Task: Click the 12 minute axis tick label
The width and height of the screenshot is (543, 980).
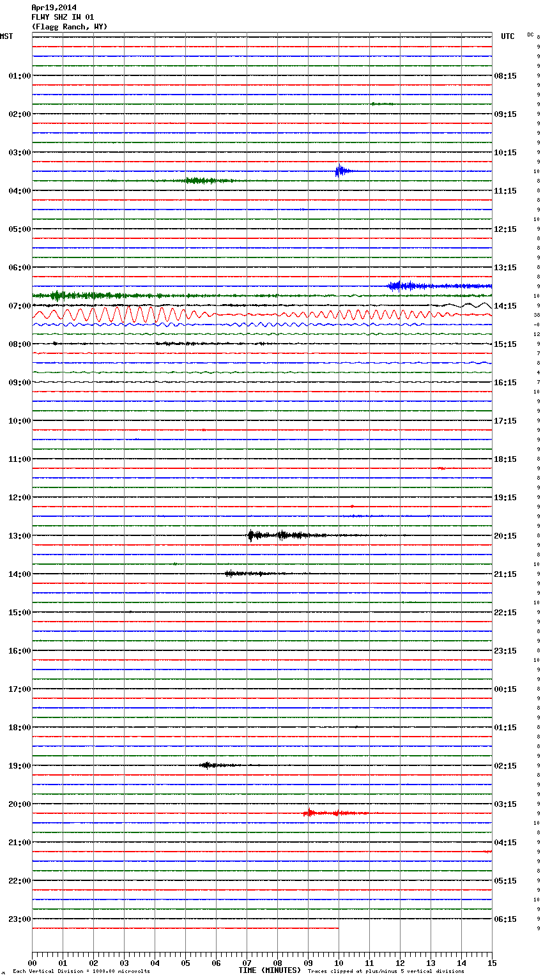Action: tap(400, 963)
